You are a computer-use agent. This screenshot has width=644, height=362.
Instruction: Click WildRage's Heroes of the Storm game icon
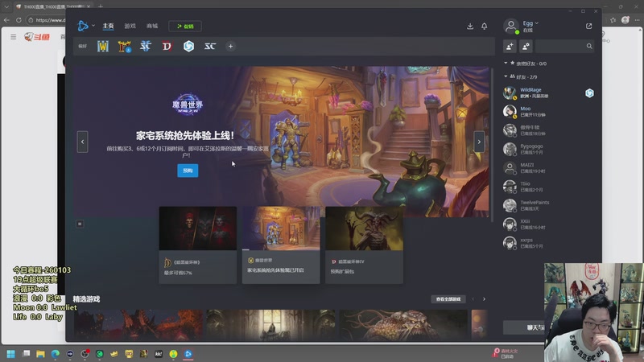pyautogui.click(x=589, y=93)
